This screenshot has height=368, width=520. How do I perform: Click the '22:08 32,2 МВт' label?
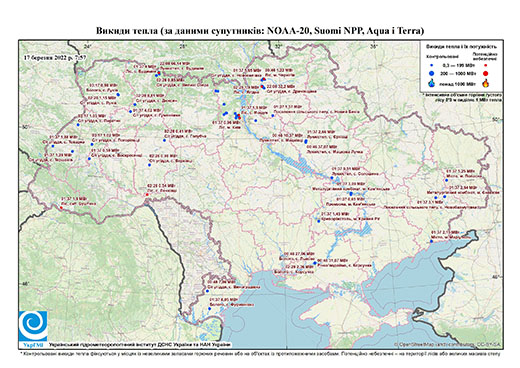click(x=281, y=86)
